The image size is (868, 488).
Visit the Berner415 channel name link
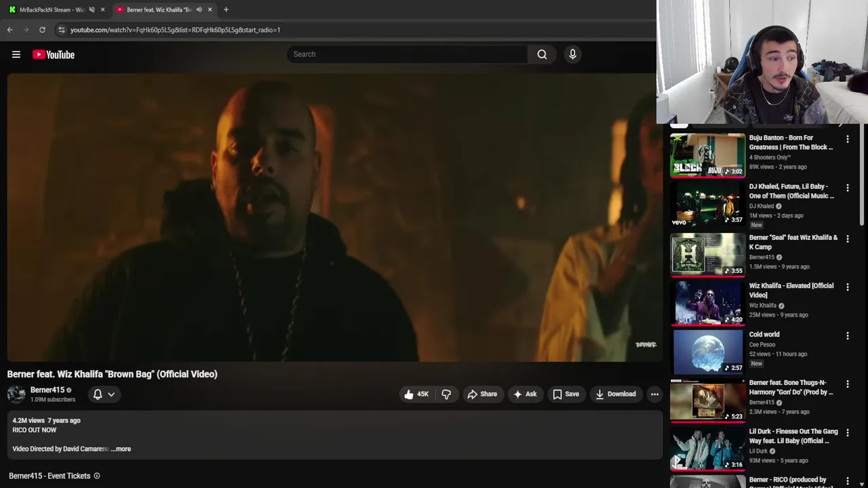click(47, 390)
